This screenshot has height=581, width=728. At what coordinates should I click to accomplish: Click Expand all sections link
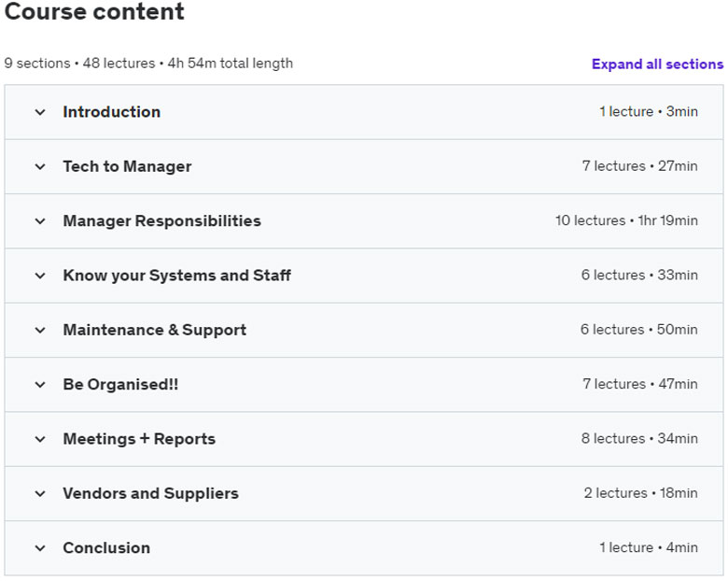[657, 64]
